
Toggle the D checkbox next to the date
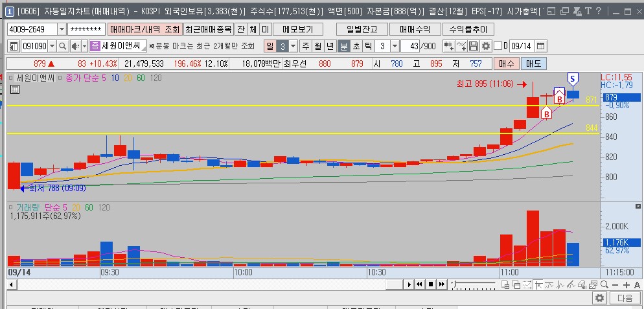(498, 46)
